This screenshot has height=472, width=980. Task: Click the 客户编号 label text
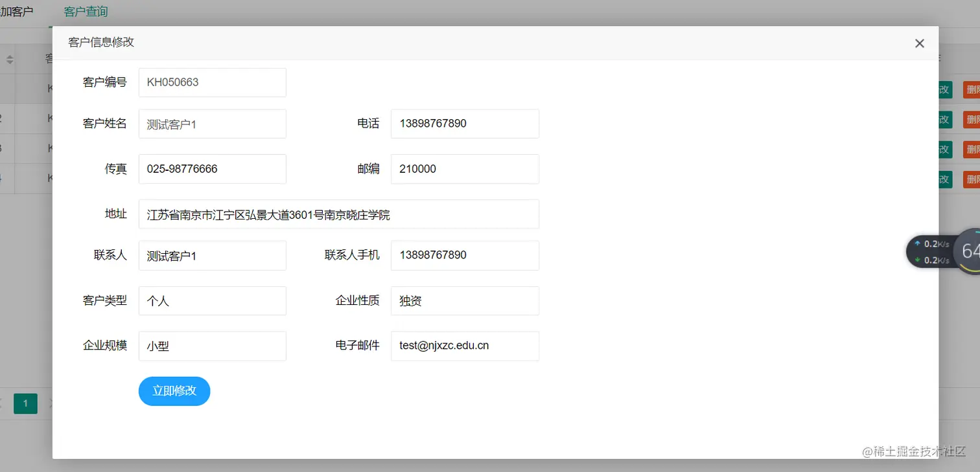tap(105, 82)
